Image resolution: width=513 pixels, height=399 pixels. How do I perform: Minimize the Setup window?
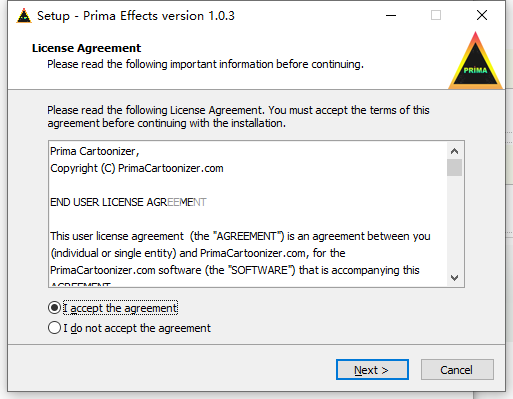click(391, 15)
